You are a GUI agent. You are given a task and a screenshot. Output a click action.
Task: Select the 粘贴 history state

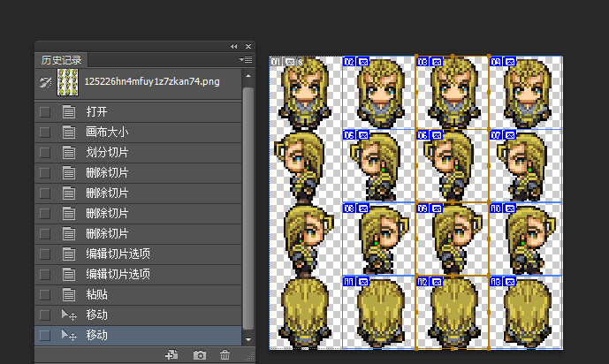click(x=138, y=294)
